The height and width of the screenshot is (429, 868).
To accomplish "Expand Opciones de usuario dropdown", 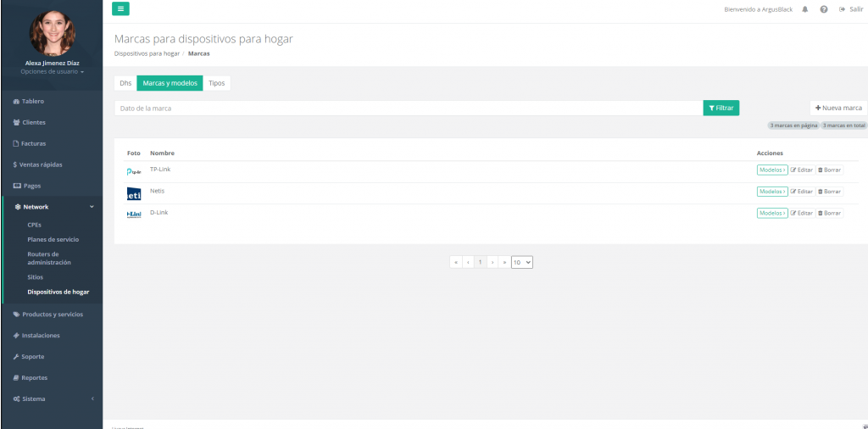I will tap(52, 72).
